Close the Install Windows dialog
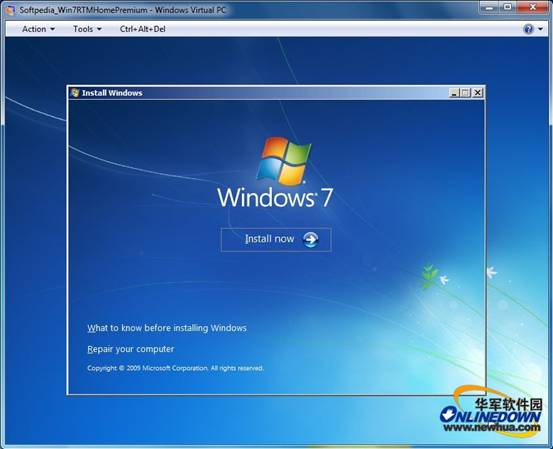This screenshot has width=553, height=449. click(478, 93)
